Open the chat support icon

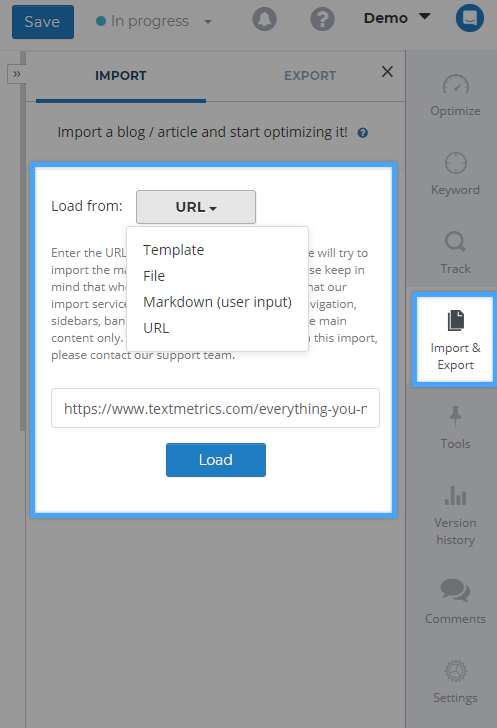(x=470, y=18)
